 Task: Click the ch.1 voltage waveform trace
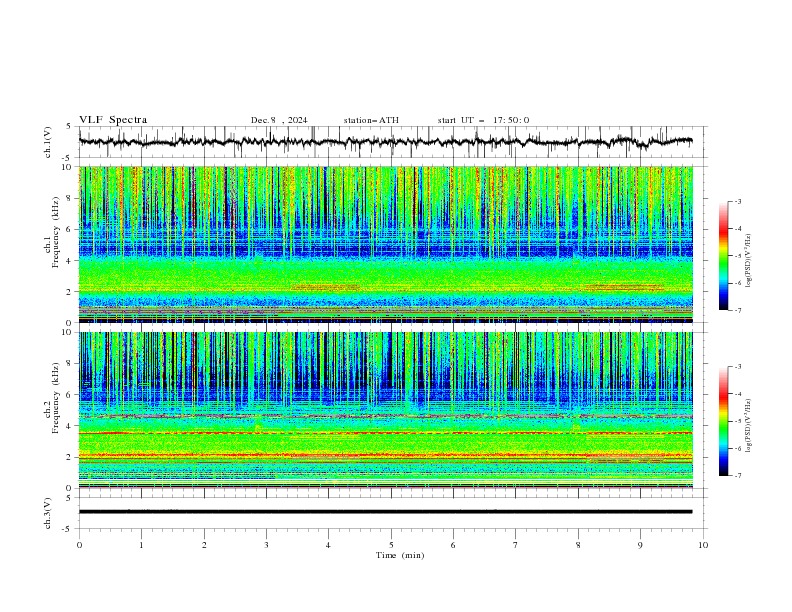click(385, 142)
